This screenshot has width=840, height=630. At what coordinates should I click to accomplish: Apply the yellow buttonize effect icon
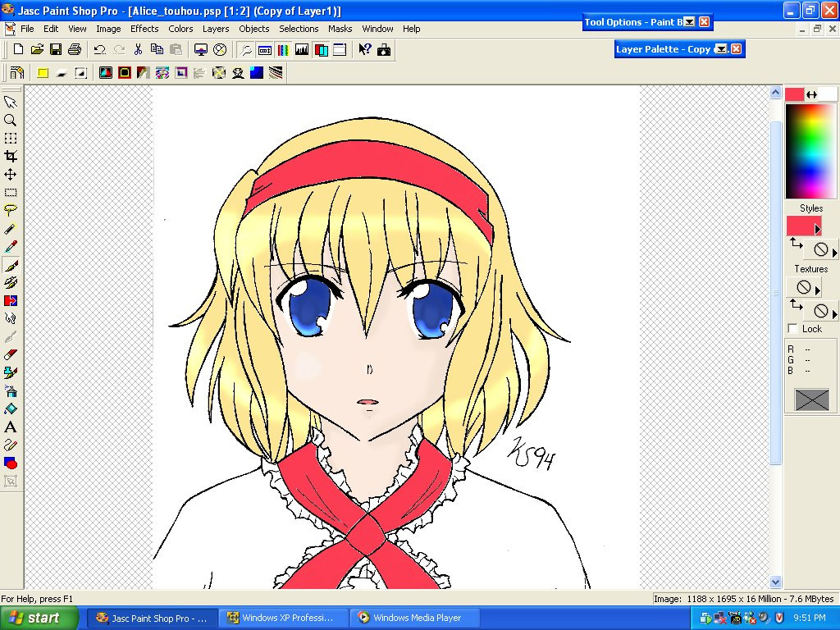click(43, 73)
